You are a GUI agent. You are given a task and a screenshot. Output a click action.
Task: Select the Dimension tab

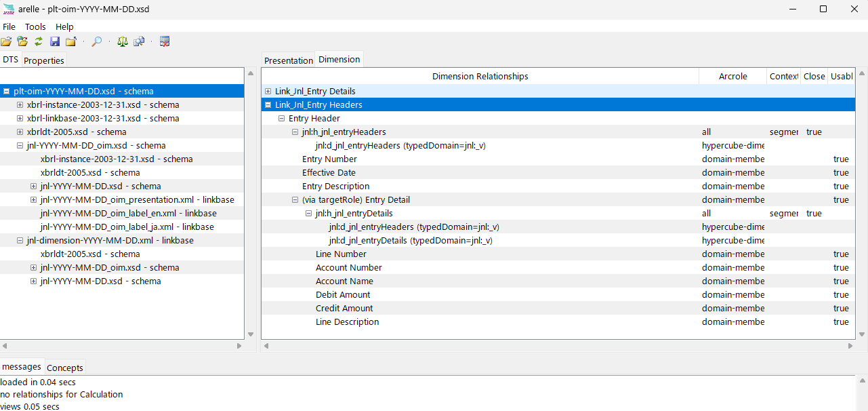click(x=339, y=59)
